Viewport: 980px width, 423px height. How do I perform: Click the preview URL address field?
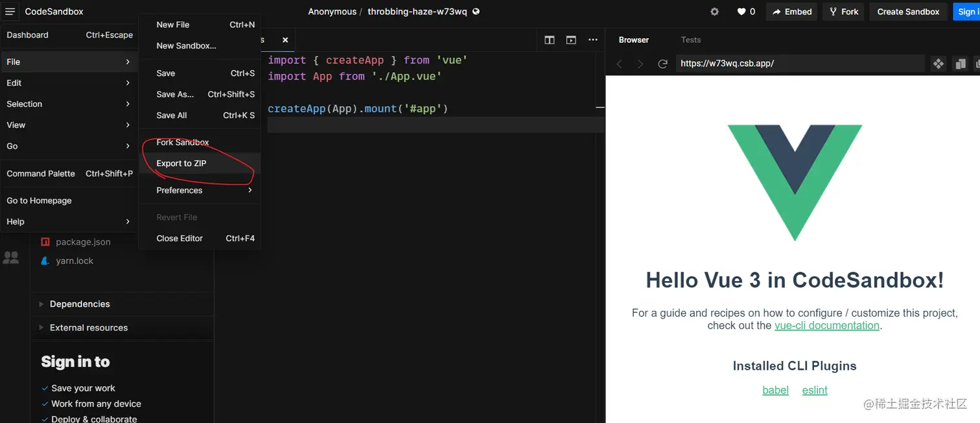pyautogui.click(x=800, y=64)
